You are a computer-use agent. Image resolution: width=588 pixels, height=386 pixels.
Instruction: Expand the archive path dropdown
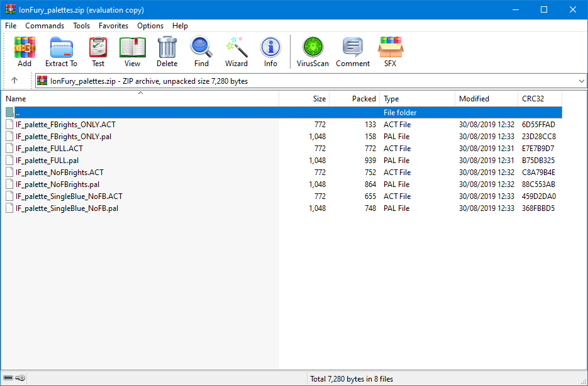(581, 81)
